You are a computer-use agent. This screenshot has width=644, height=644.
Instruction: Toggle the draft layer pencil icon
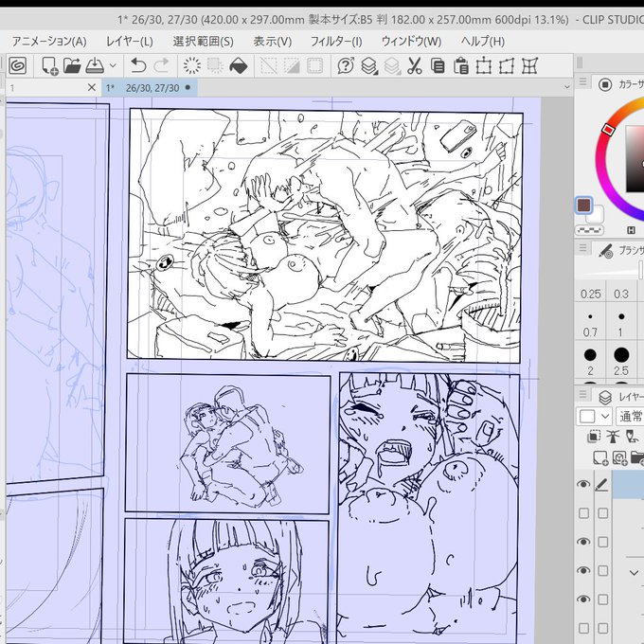click(x=632, y=437)
